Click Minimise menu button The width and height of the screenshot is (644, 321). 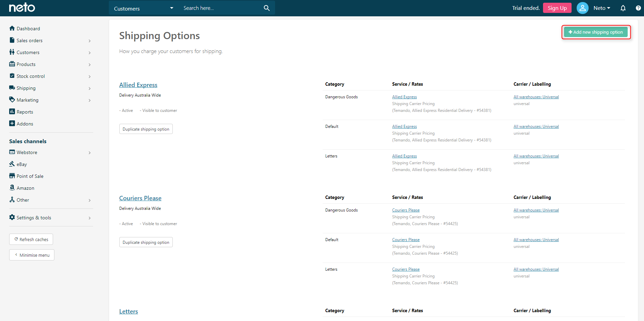coord(32,255)
